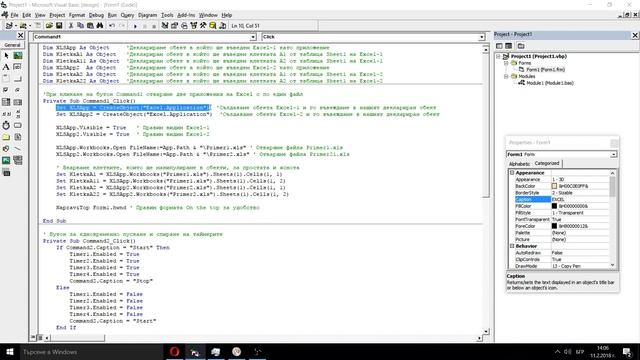Image resolution: width=640 pixels, height=360 pixels.
Task: Open the Add-Ins menu
Action: 186,15
